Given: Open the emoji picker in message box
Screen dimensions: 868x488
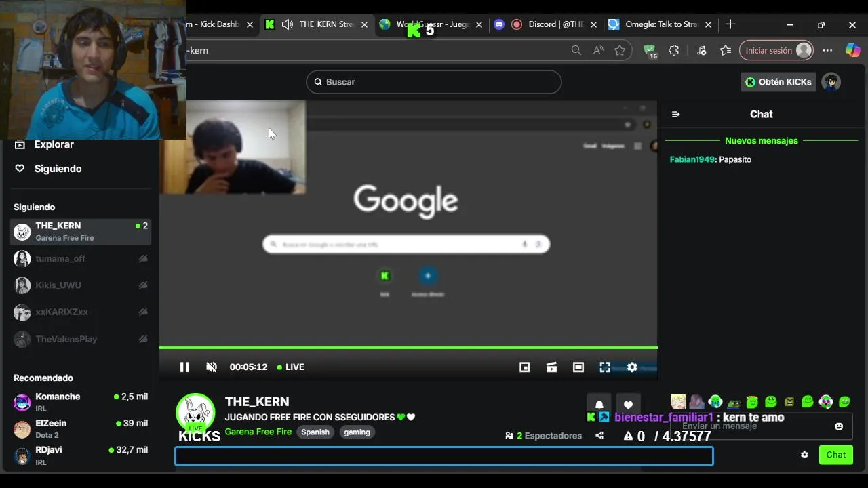Looking at the screenshot, I should 839,426.
